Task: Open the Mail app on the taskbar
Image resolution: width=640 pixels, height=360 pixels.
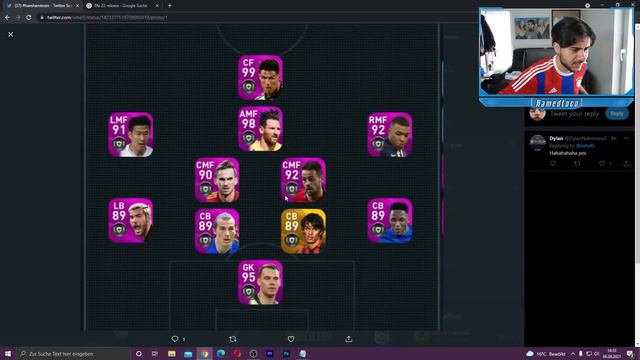Action: tap(188, 353)
